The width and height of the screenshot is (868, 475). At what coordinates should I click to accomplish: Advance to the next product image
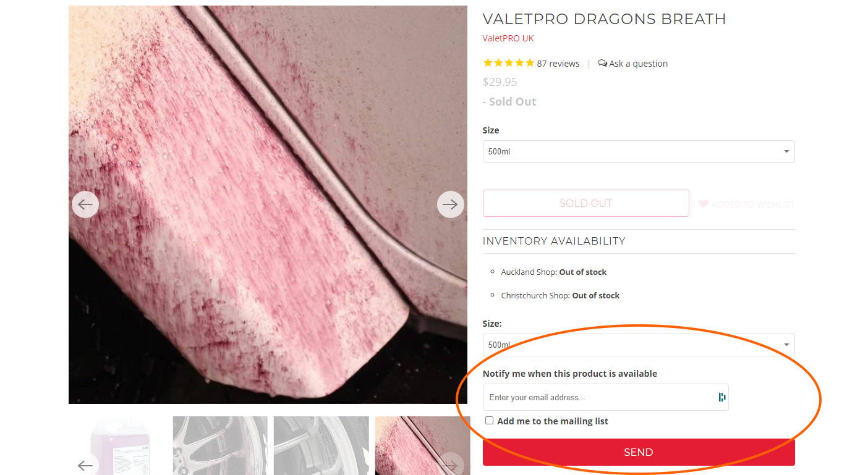(451, 204)
